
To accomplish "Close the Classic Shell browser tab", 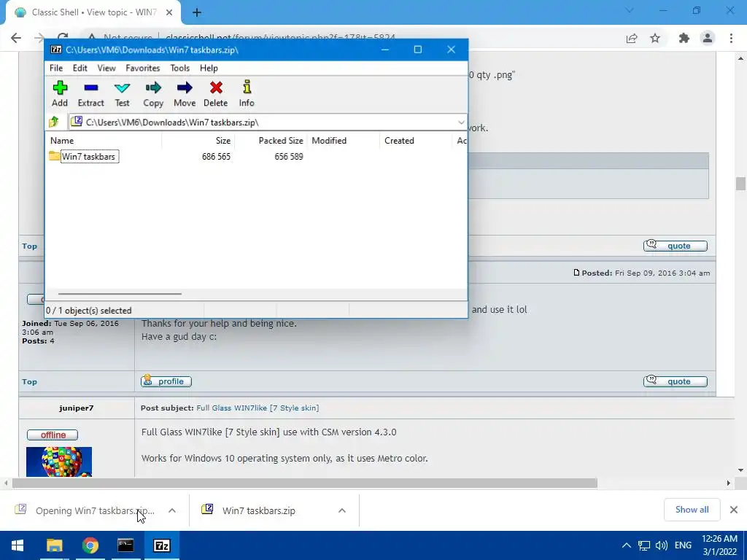I will pyautogui.click(x=169, y=12).
